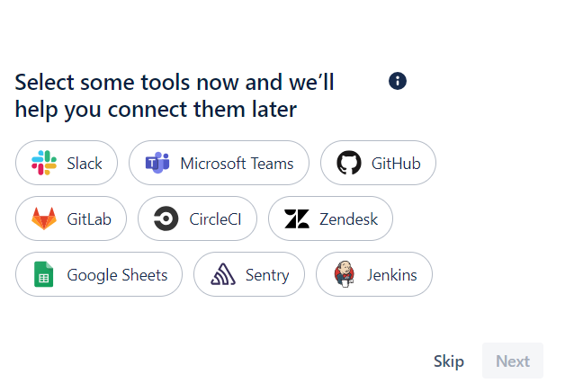The height and width of the screenshot is (392, 574).
Task: Click the Google Sheets logo icon
Action: pos(44,274)
